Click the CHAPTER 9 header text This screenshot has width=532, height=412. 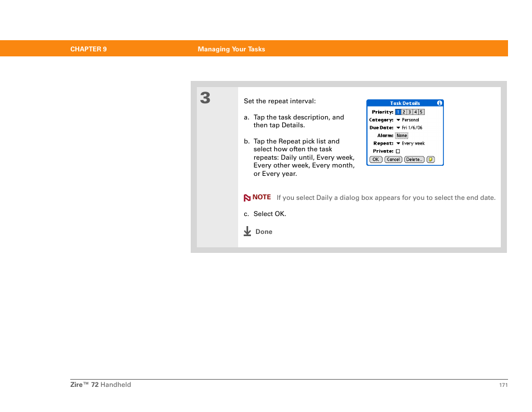tap(89, 49)
